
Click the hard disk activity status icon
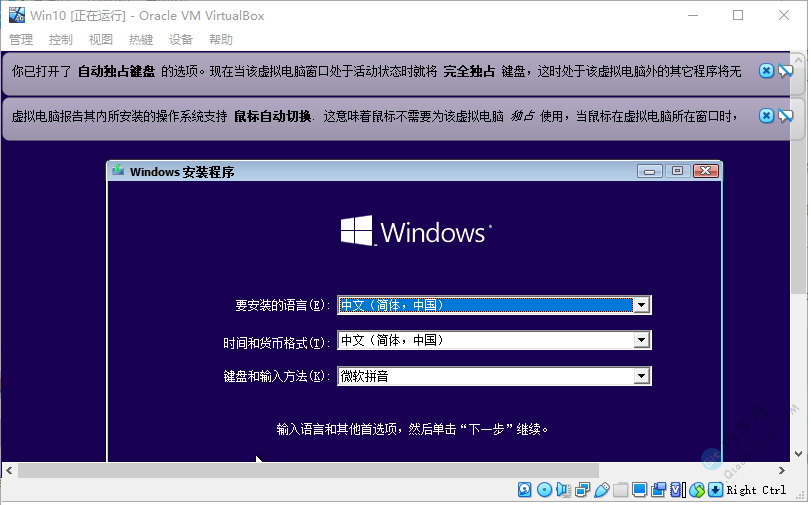524,489
